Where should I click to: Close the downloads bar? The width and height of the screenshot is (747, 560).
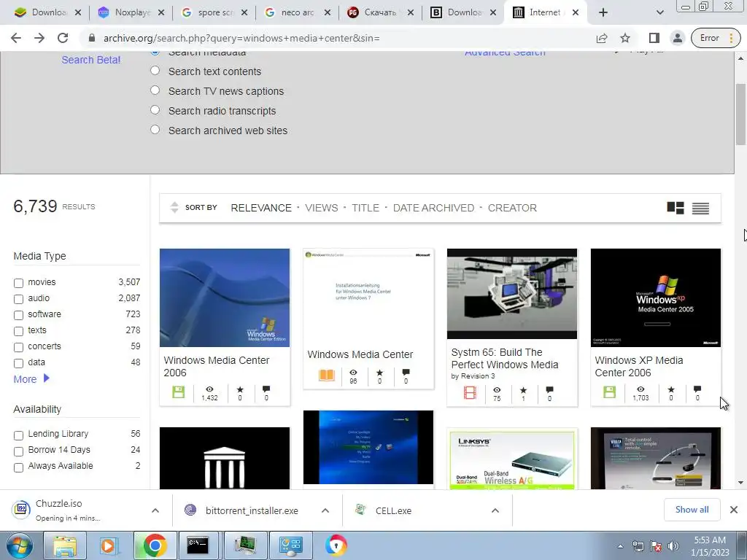(x=734, y=510)
